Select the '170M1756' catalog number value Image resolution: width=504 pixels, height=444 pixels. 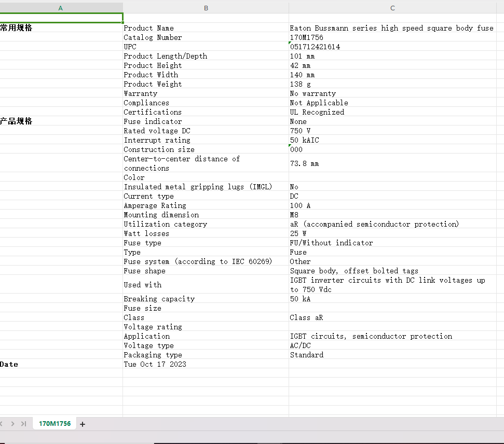click(x=392, y=37)
